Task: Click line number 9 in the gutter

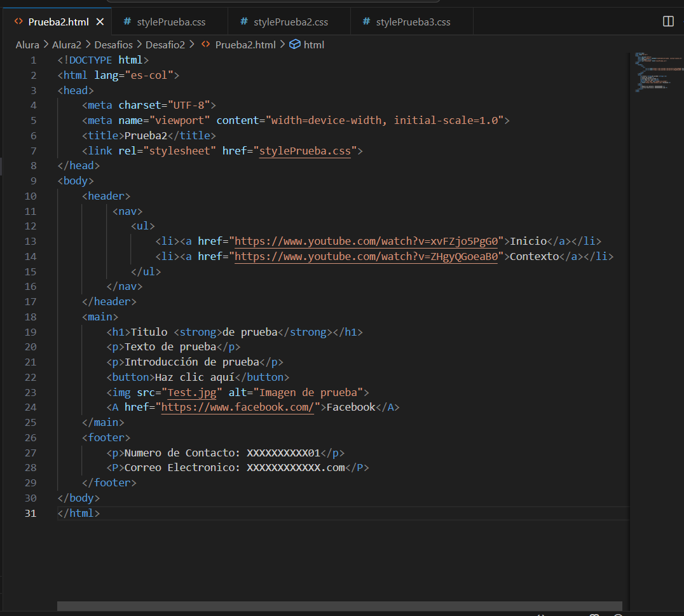Action: [33, 181]
